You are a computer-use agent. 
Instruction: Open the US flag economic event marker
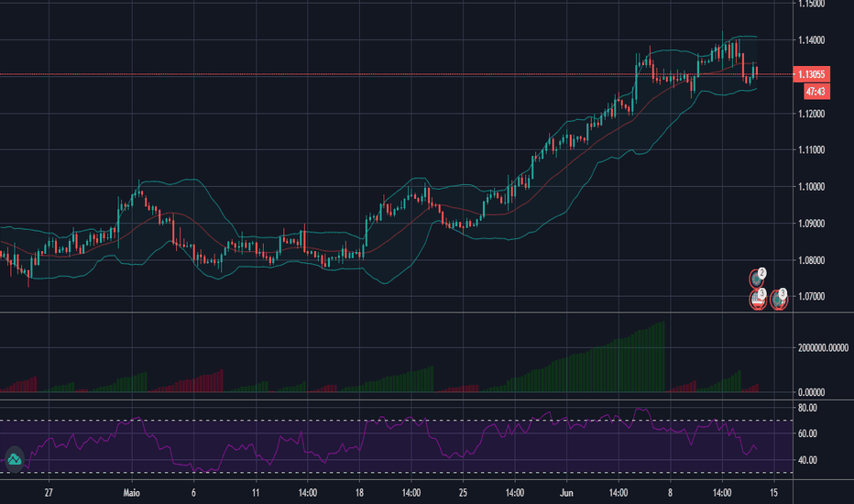[758, 299]
